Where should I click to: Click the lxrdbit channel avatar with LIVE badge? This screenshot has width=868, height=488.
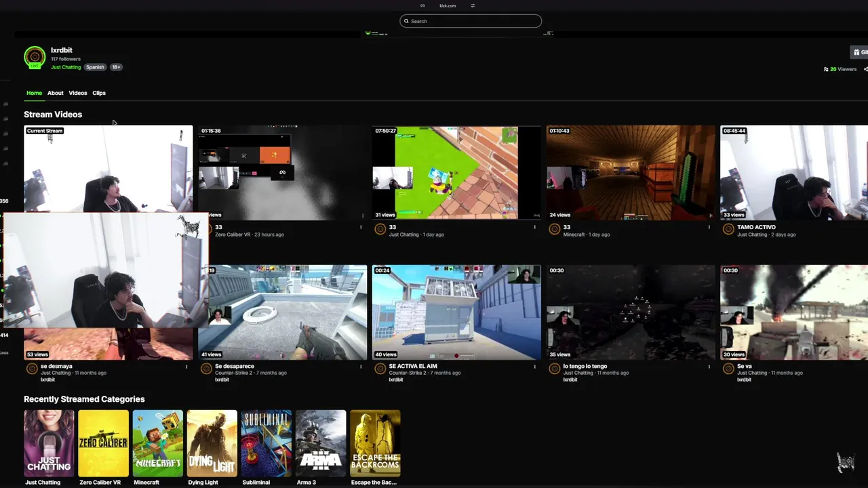[x=35, y=58]
